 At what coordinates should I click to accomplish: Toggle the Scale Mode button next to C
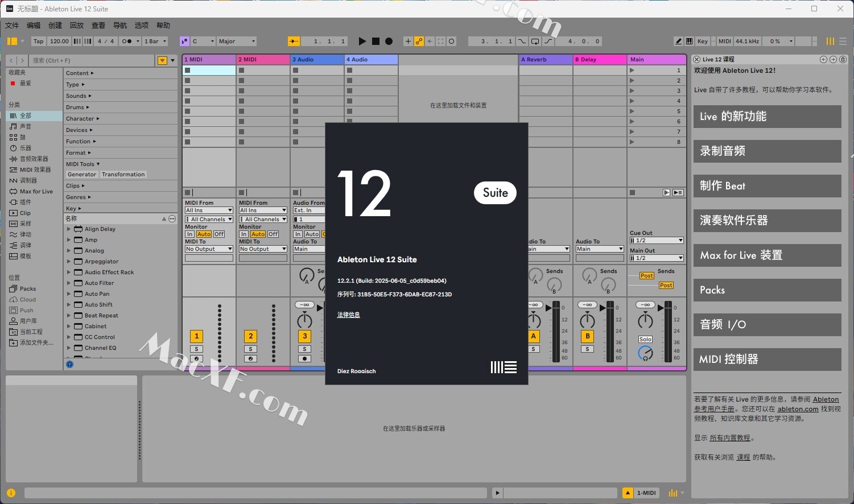tap(184, 41)
